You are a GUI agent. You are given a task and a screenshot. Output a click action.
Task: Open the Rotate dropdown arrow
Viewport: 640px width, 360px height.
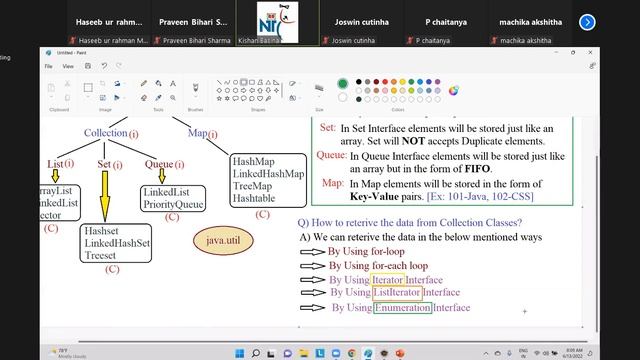(124, 84)
